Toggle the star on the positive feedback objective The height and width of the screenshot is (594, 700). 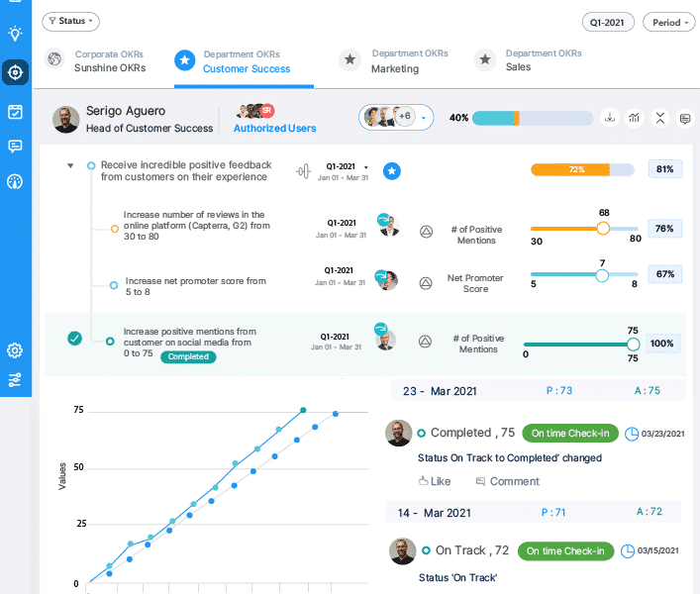[x=391, y=170]
